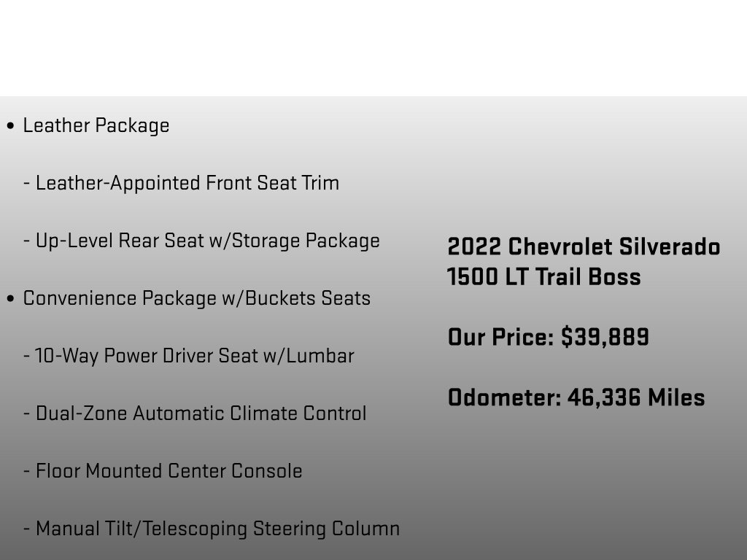The width and height of the screenshot is (747, 560).
Task: Click the 46,336 mileage number
Action: [604, 398]
